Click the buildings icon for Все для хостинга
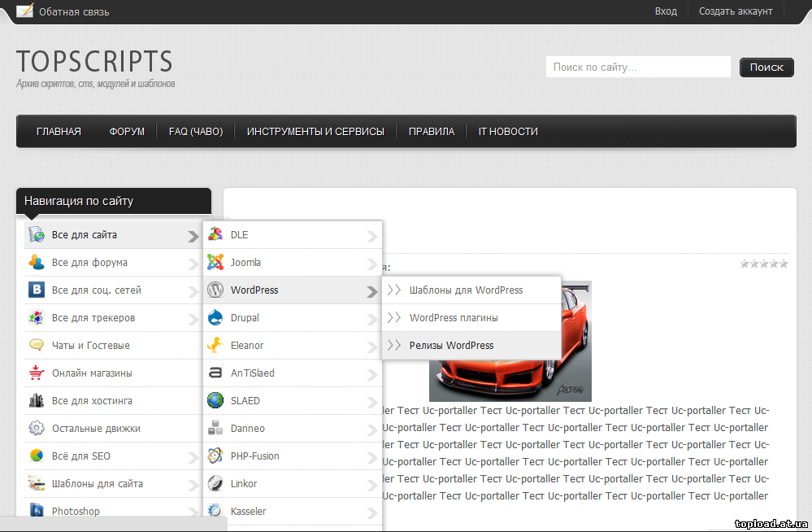 point(37,400)
